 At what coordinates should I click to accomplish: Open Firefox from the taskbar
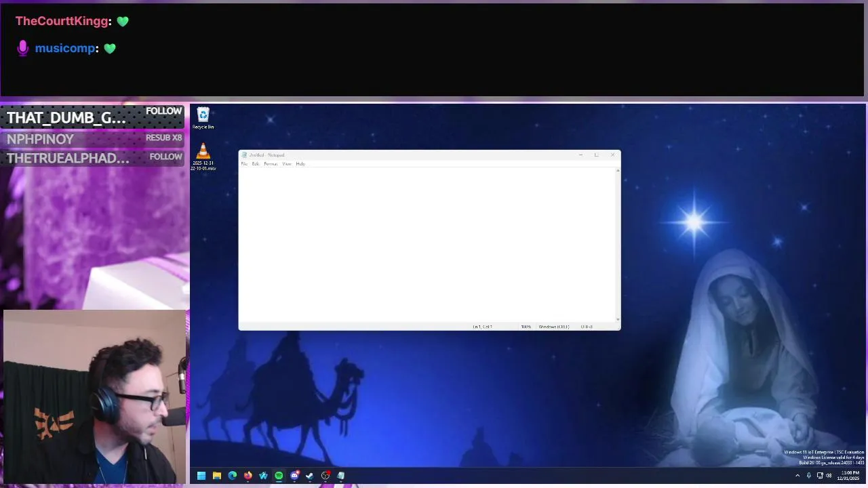[x=248, y=476]
